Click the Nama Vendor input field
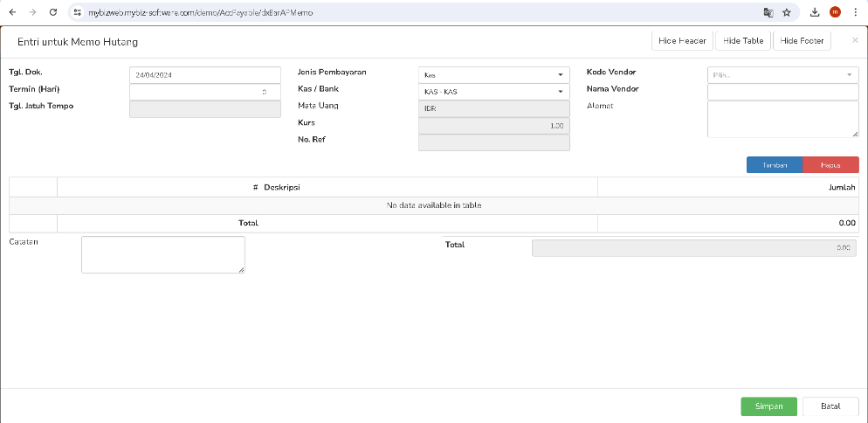This screenshot has height=423, width=868. click(782, 92)
